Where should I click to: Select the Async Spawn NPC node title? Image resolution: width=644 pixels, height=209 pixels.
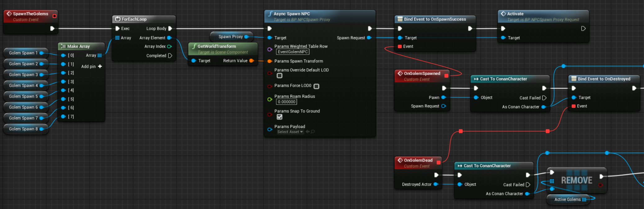click(x=292, y=14)
